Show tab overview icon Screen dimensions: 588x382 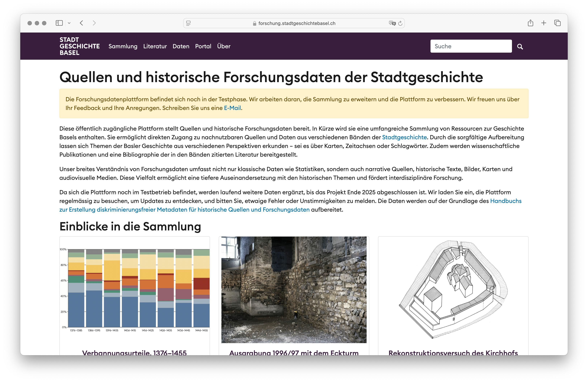(x=557, y=23)
